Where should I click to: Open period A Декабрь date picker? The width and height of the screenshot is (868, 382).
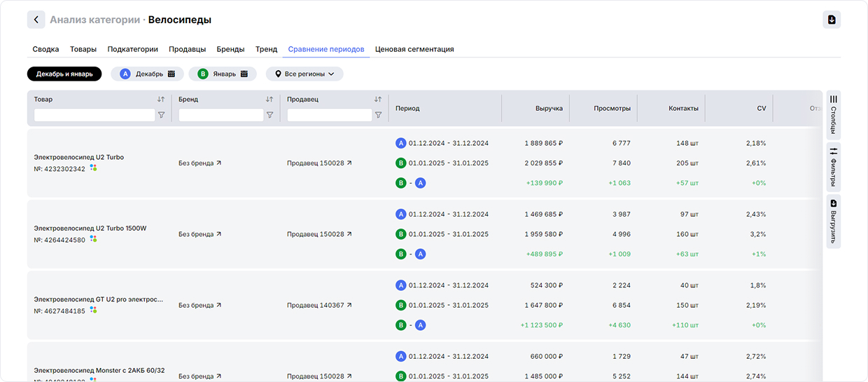pyautogui.click(x=147, y=74)
